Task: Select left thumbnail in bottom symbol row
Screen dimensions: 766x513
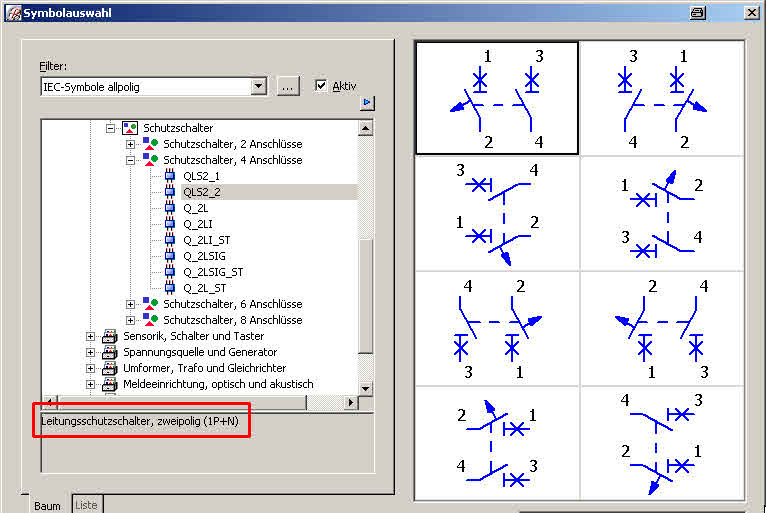Action: click(x=497, y=443)
